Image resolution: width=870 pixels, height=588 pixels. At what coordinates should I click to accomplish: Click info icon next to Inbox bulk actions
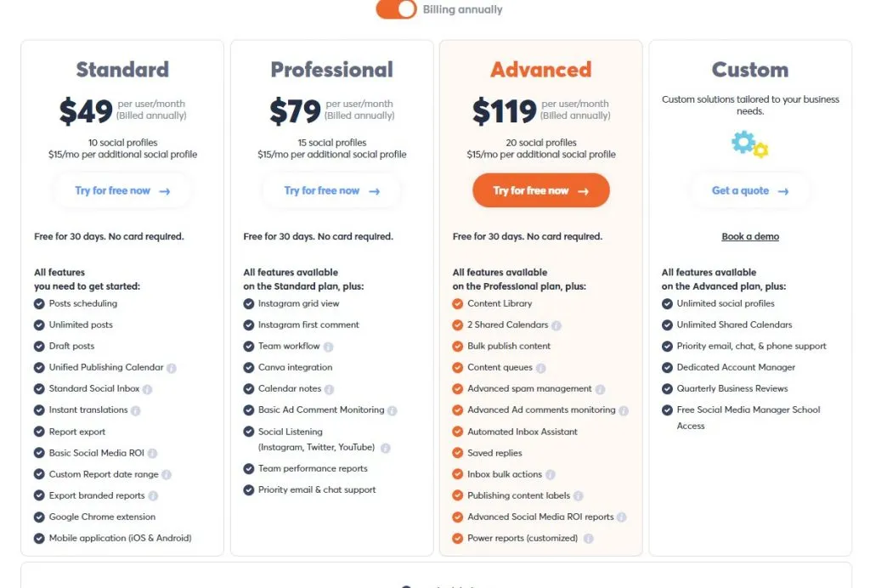pos(551,475)
